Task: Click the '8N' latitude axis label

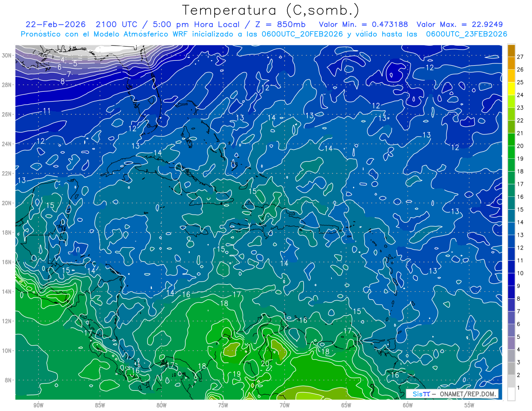Action: 9,380
